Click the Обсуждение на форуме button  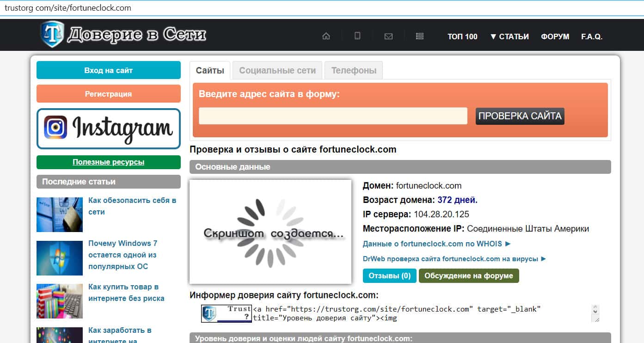[x=469, y=276]
